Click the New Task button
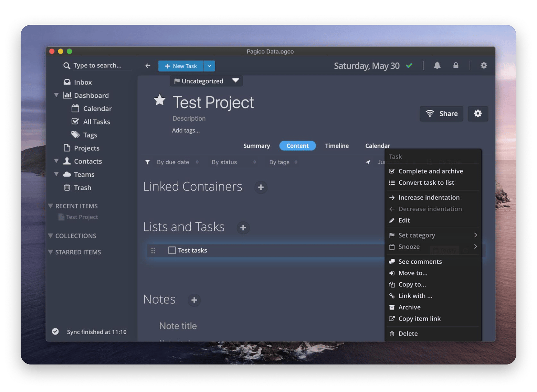 coord(181,66)
